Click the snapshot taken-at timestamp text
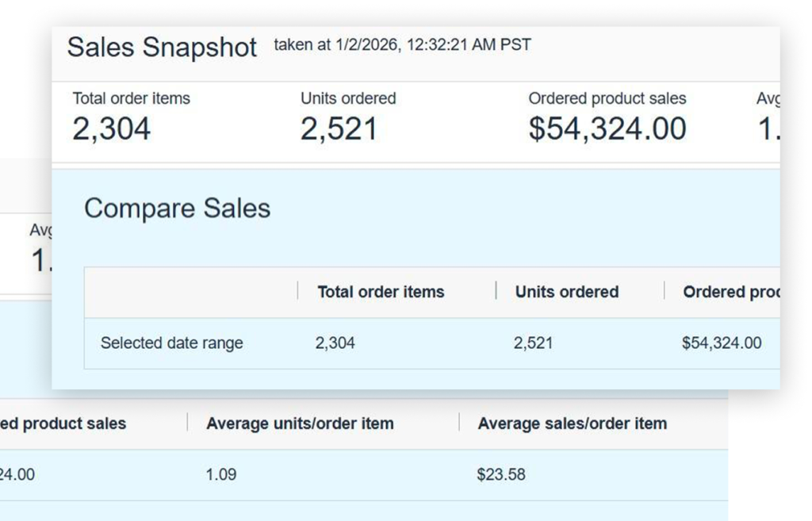 coord(402,45)
